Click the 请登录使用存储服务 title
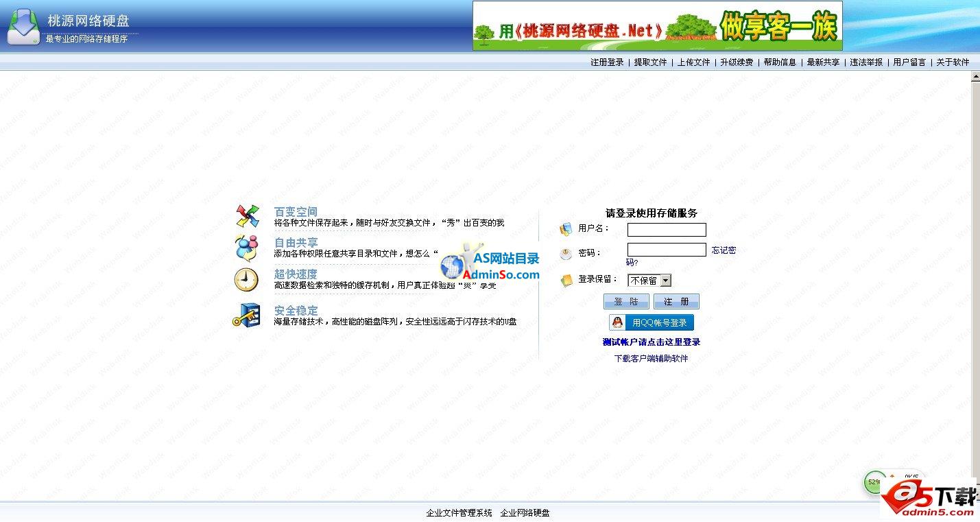Image resolution: width=980 pixels, height=522 pixels. tap(652, 213)
